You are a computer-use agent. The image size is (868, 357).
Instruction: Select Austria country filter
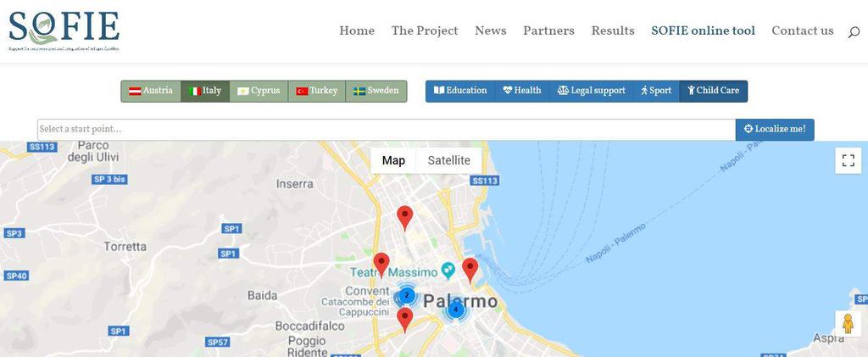pyautogui.click(x=151, y=91)
